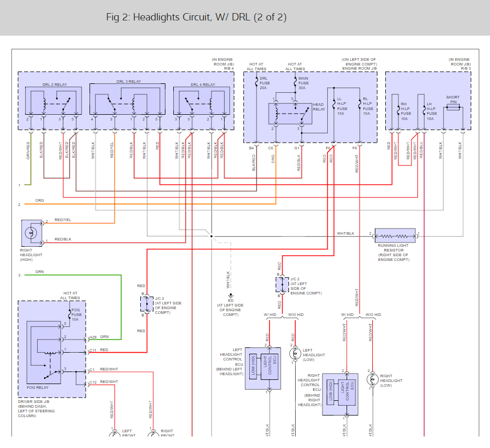Click the horizontal RED/BLK label at right headlight
The height and width of the screenshot is (448, 490).
tap(63, 239)
